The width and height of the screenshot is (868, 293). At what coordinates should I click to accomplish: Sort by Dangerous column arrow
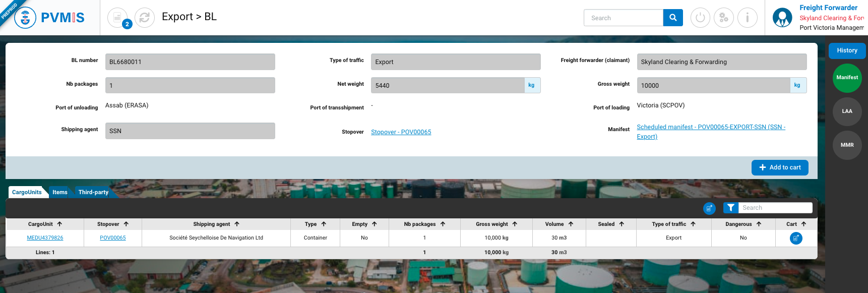coord(759,224)
